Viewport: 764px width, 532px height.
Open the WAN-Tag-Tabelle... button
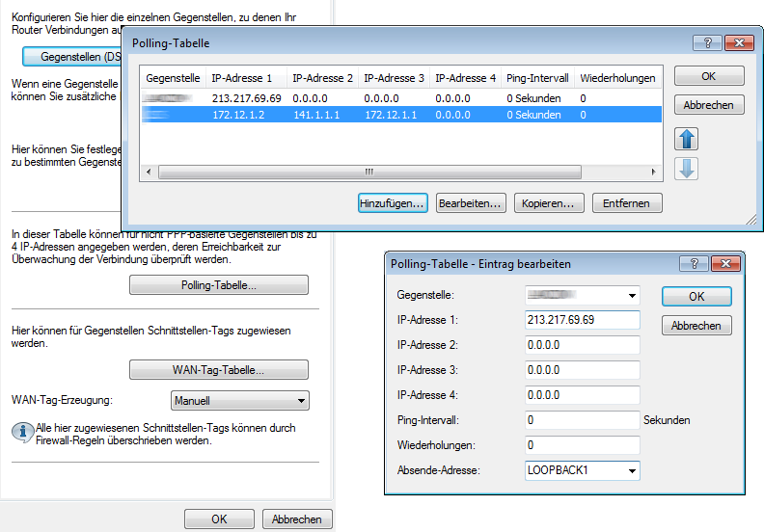(x=218, y=370)
